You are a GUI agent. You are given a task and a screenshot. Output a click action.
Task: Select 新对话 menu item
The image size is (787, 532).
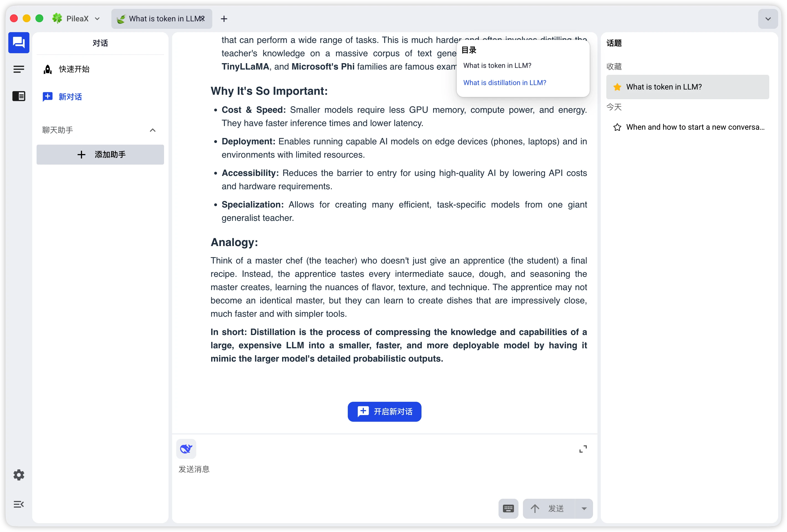tap(100, 97)
